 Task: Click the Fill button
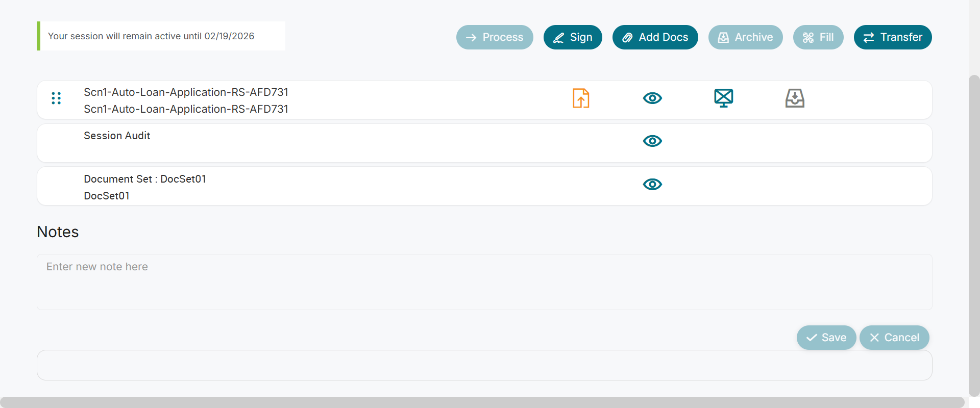818,37
